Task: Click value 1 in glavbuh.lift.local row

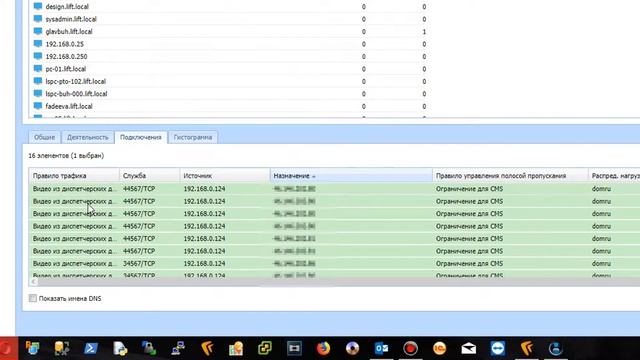Action: tap(424, 31)
